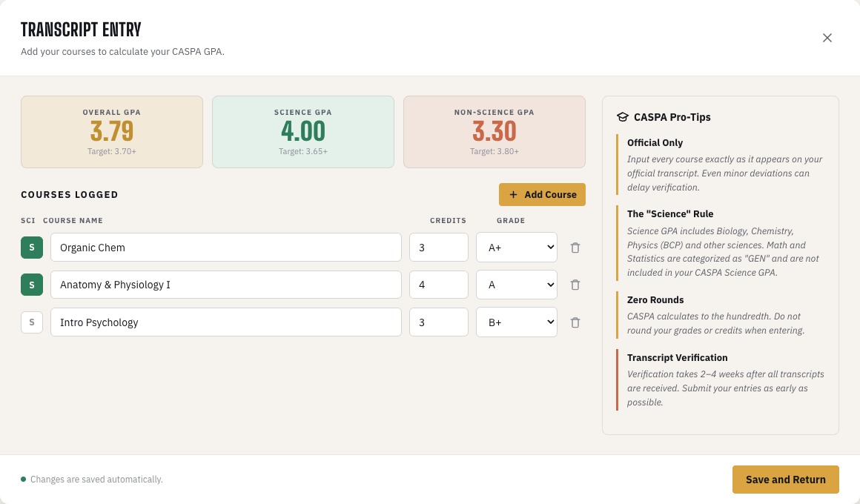The width and height of the screenshot is (860, 504).
Task: Click the 'COURSES LOGGED' heading
Action: point(70,195)
